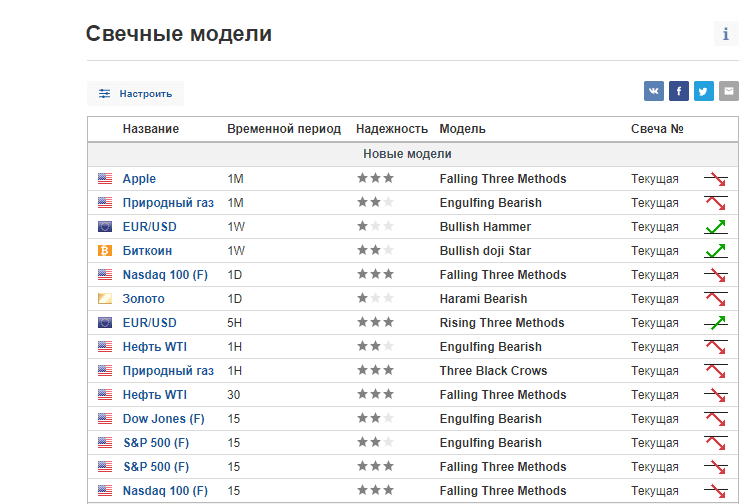Click the 5H time period cell

pos(234,323)
